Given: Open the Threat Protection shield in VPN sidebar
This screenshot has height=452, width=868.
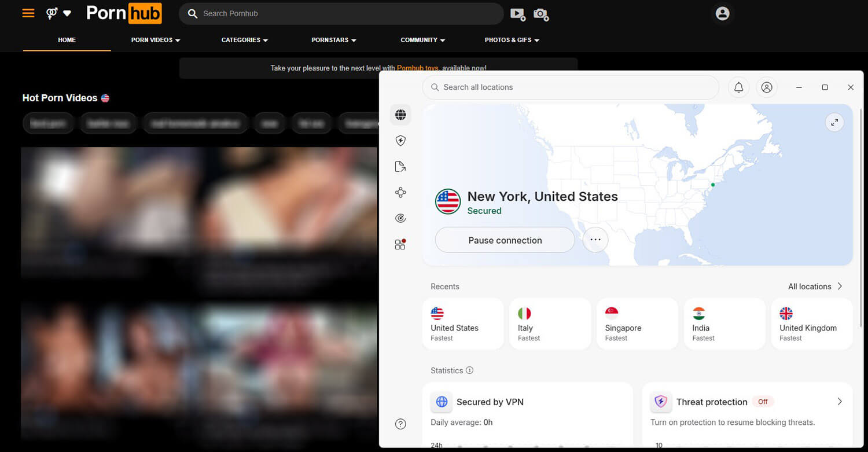Looking at the screenshot, I should (400, 141).
